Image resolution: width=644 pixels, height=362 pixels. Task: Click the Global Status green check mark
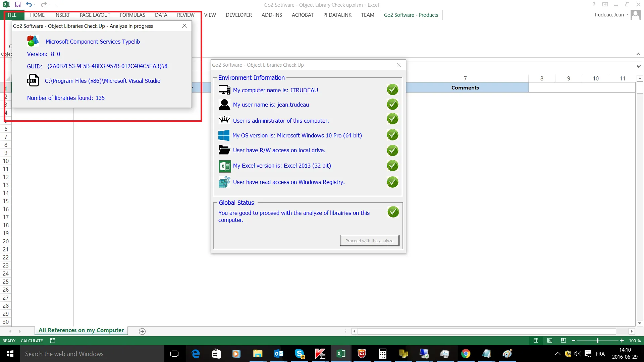pyautogui.click(x=393, y=212)
